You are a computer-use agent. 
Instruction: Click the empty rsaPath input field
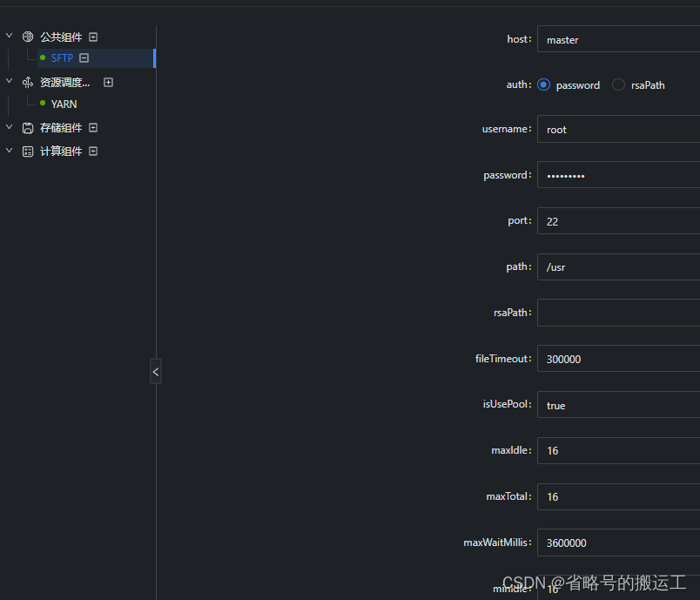(x=618, y=313)
